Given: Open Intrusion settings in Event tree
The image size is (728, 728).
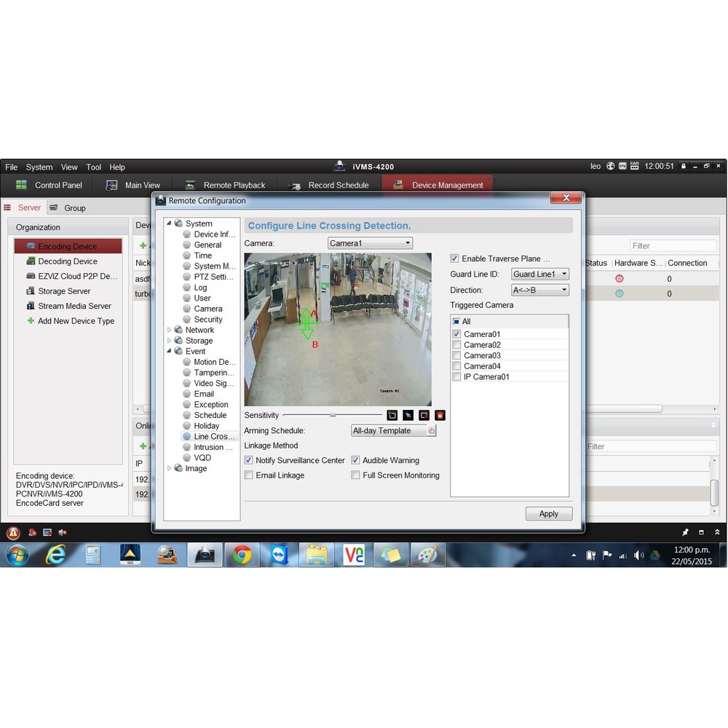Looking at the screenshot, I should (213, 447).
